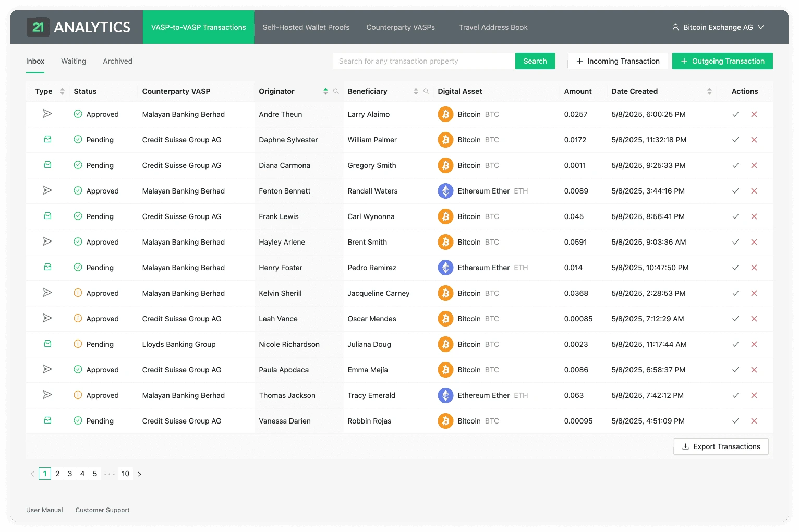Open the User Manual link
The image size is (799, 532).
click(44, 510)
